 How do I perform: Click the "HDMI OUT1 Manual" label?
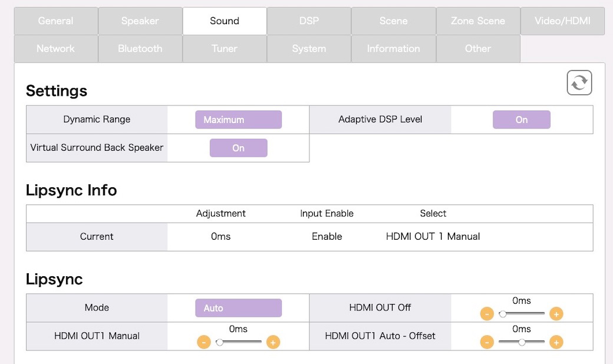pyautogui.click(x=97, y=336)
